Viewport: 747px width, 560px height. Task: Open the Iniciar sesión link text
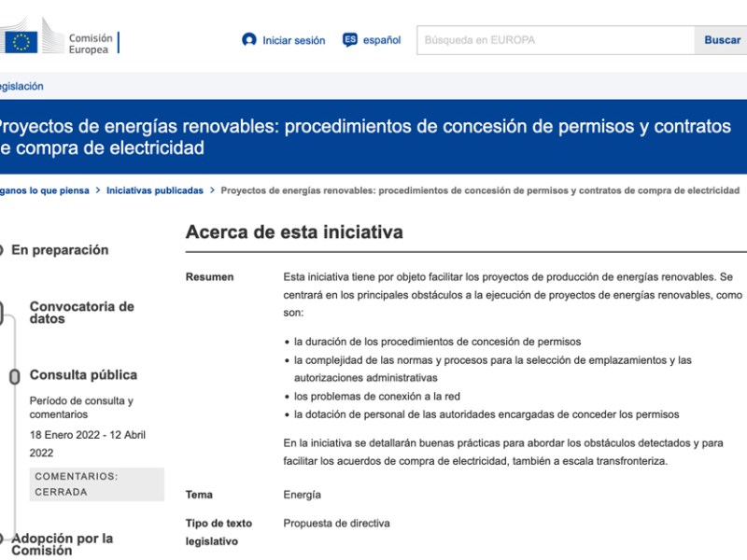pyautogui.click(x=293, y=40)
